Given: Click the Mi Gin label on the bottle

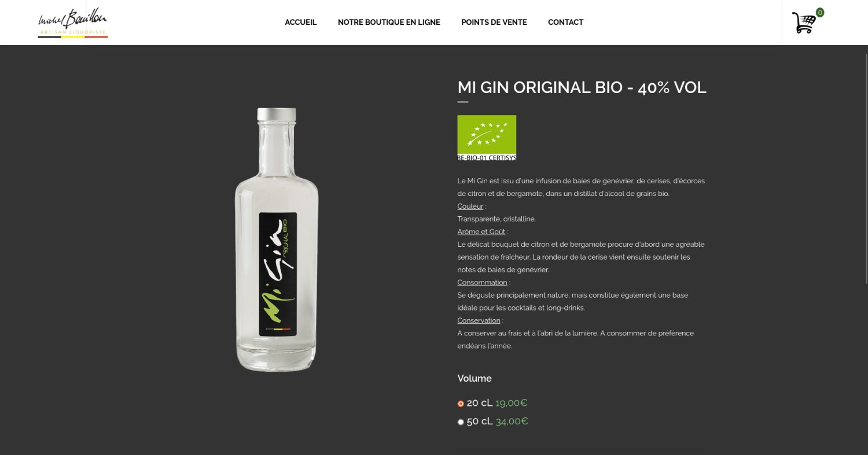Looking at the screenshot, I should [x=278, y=274].
